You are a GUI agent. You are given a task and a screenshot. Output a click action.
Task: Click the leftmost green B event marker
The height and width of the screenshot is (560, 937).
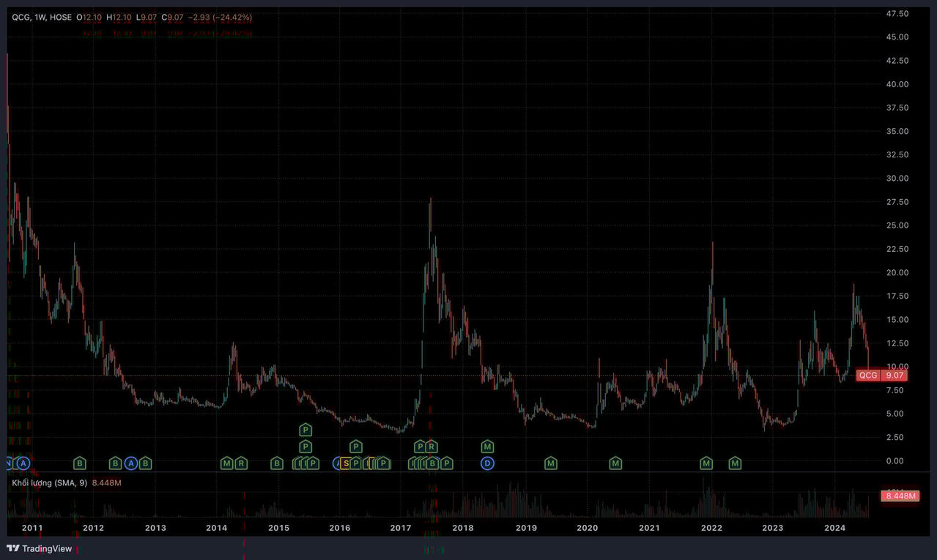[80, 463]
